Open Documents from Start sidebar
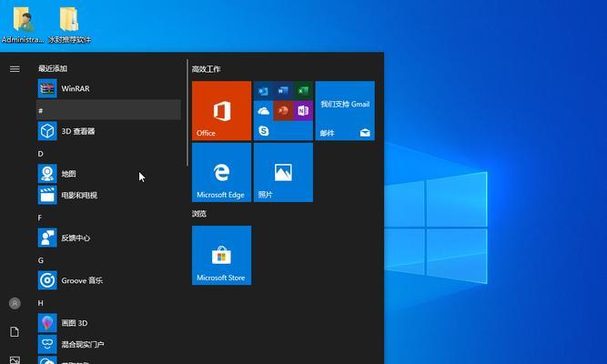 [x=15, y=332]
